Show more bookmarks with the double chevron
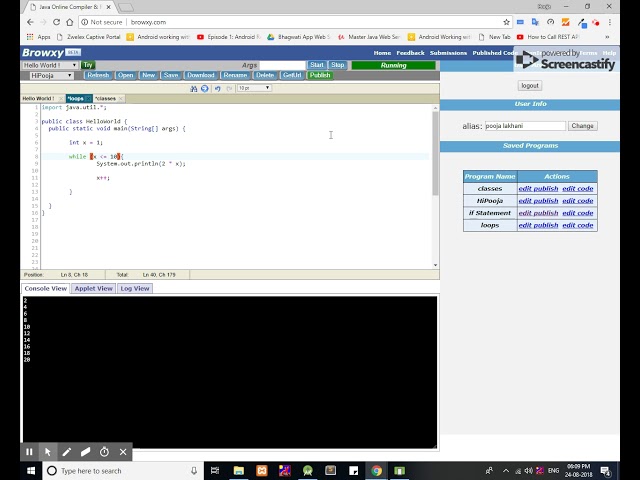Viewport: 640px width, 480px height. click(x=607, y=37)
